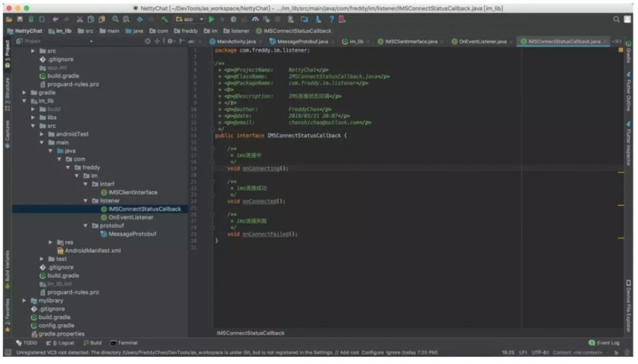
Task: Click the Cut scissors icon in toolbar
Action: pos(80,20)
